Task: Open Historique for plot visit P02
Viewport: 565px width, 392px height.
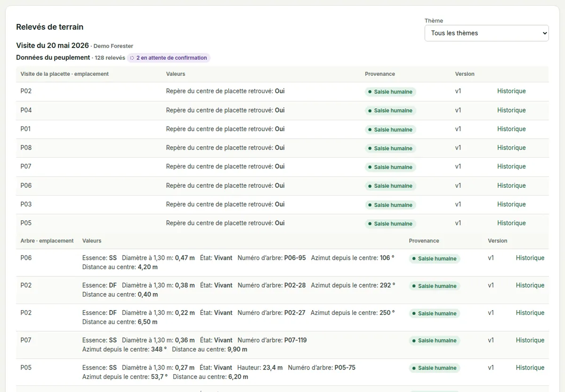Action: coord(511,91)
